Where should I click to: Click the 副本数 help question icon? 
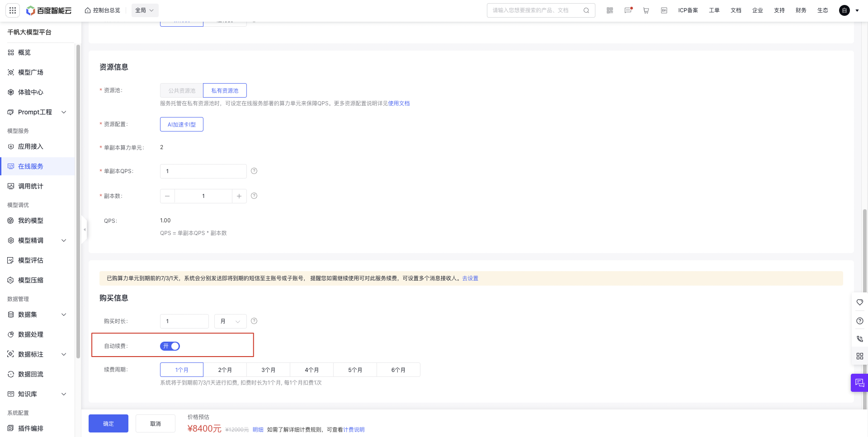click(254, 196)
